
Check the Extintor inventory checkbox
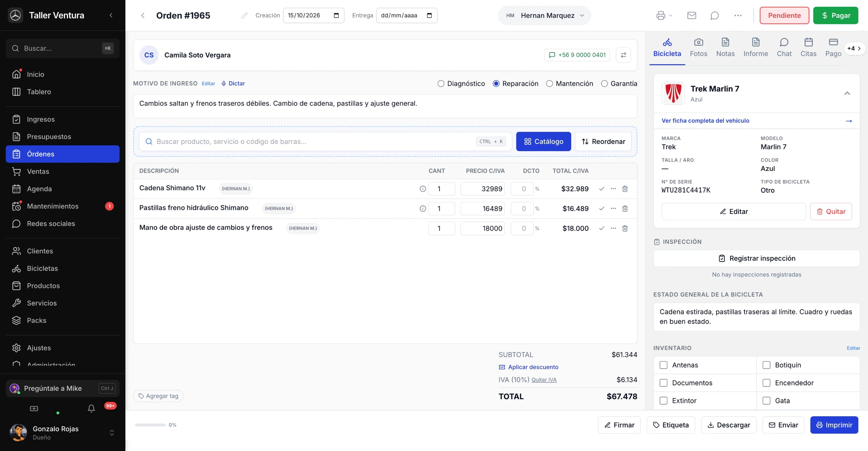(x=663, y=401)
